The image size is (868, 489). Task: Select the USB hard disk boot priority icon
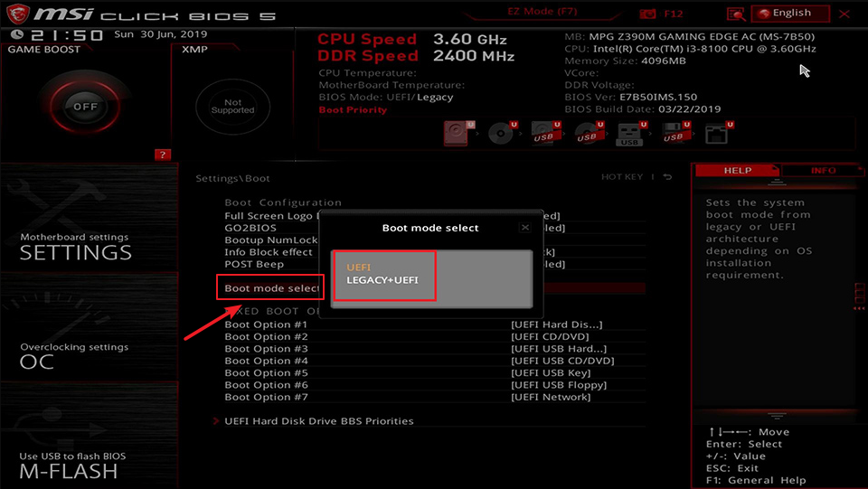[545, 133]
